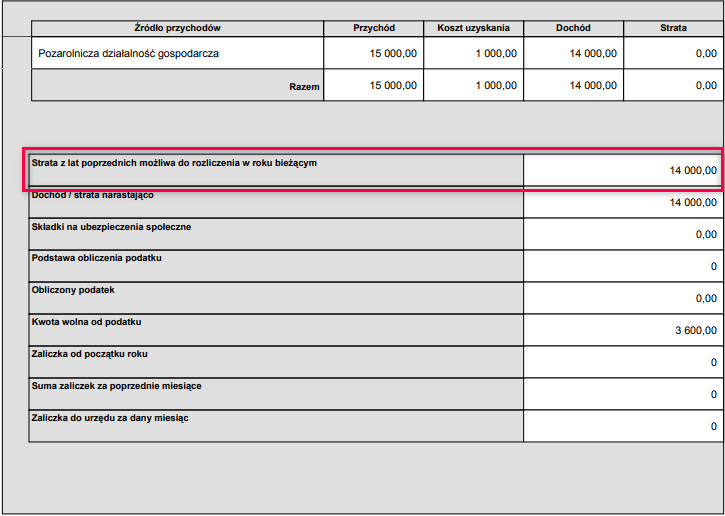This screenshot has width=725, height=516.
Task: Click the Dochód / strata narastająco label
Action: coord(92,195)
